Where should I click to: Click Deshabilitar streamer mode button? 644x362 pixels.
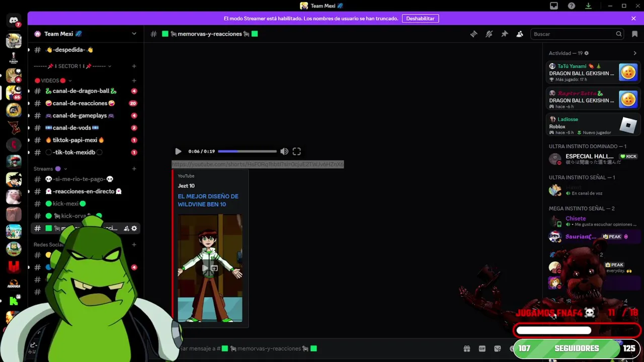pos(420,18)
